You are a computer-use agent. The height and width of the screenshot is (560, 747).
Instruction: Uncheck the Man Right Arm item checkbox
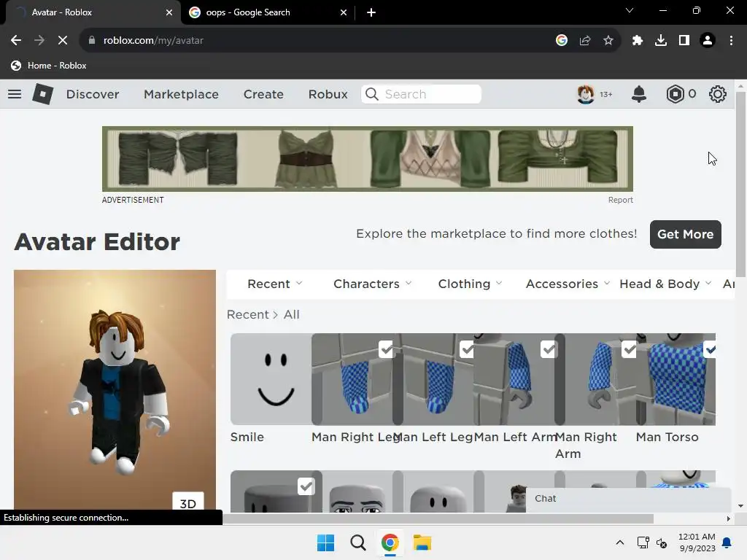coord(630,349)
